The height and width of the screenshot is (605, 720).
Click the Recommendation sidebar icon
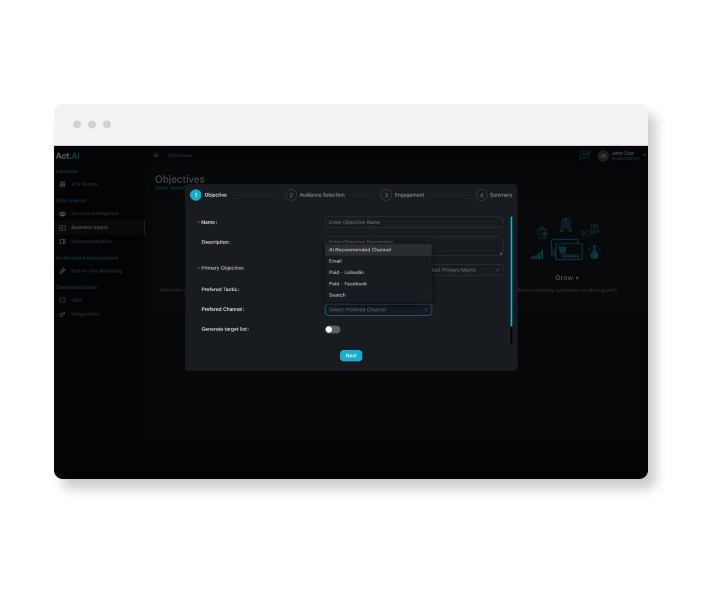[62, 241]
